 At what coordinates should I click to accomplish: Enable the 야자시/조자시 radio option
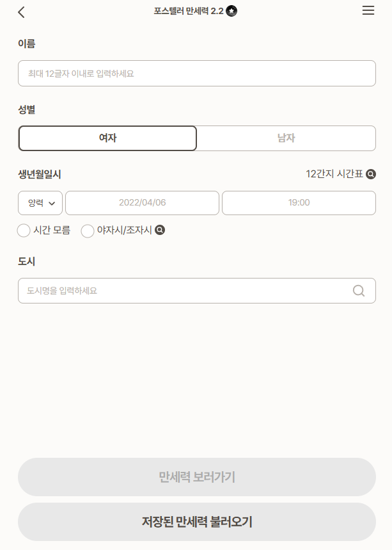[x=88, y=231]
